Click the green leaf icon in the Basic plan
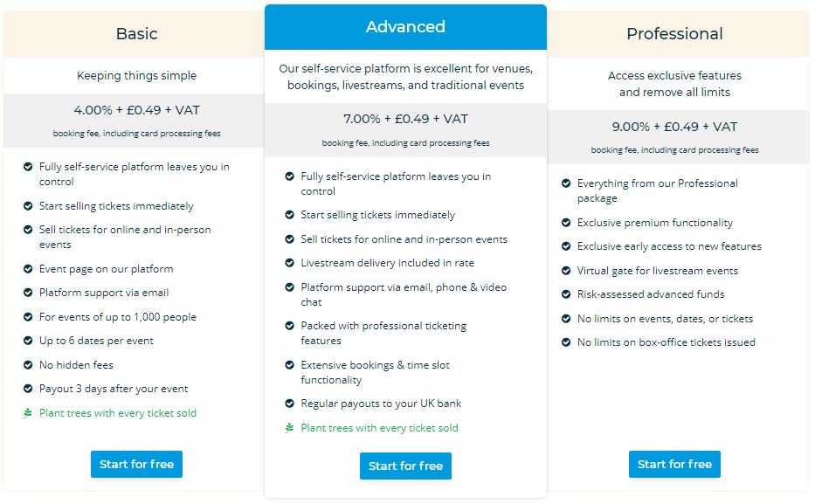This screenshot has height=504, width=815. [x=27, y=413]
